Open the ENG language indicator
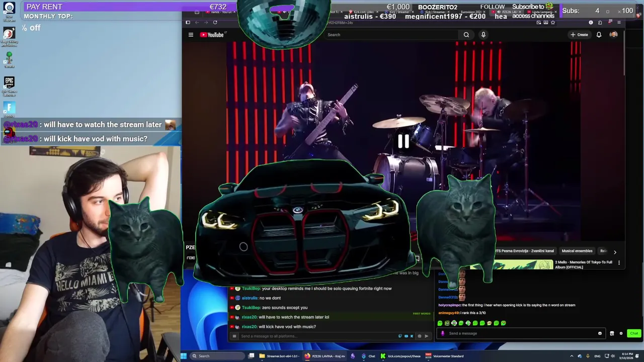 click(x=596, y=356)
